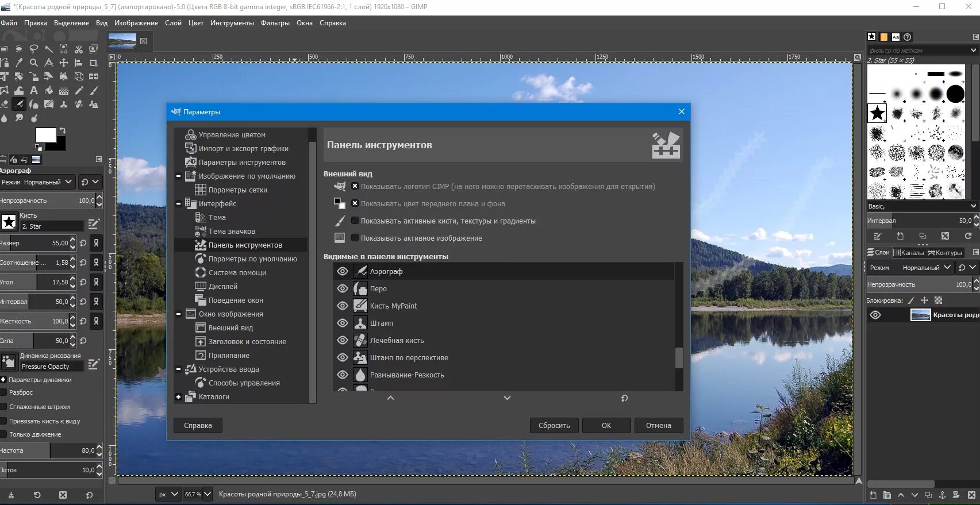Viewport: 980px width, 505px height.
Task: Click the Справка button in dialog
Action: [x=198, y=425]
